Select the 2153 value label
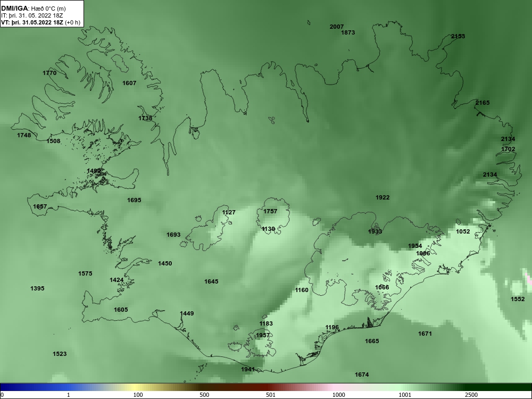Image resolution: width=532 pixels, height=399 pixels. pos(458,36)
